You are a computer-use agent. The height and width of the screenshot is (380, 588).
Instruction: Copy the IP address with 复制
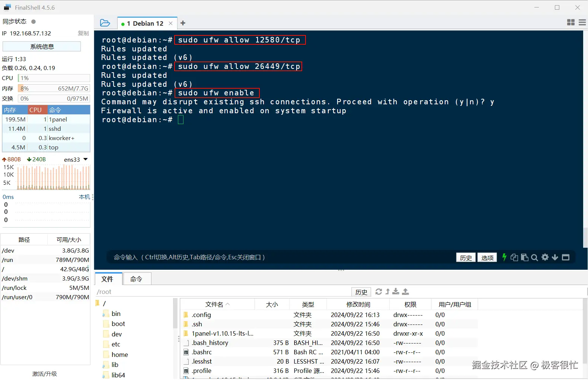[x=83, y=33]
